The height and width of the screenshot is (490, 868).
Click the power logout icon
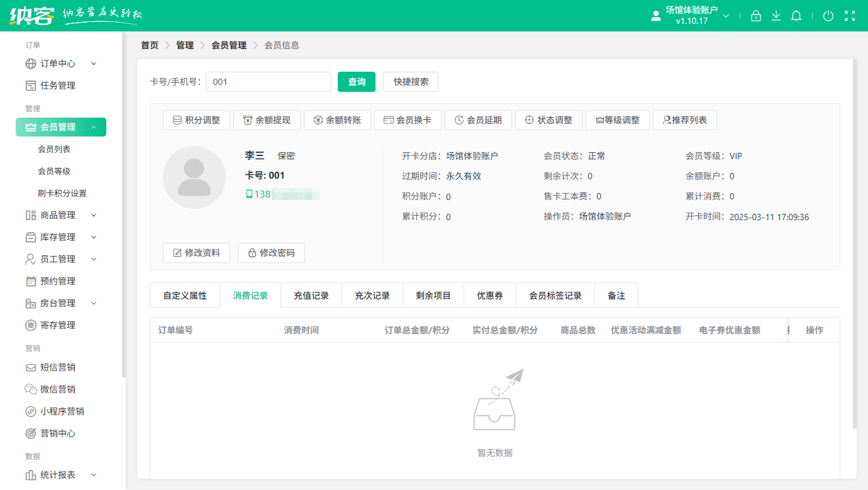pyautogui.click(x=828, y=16)
